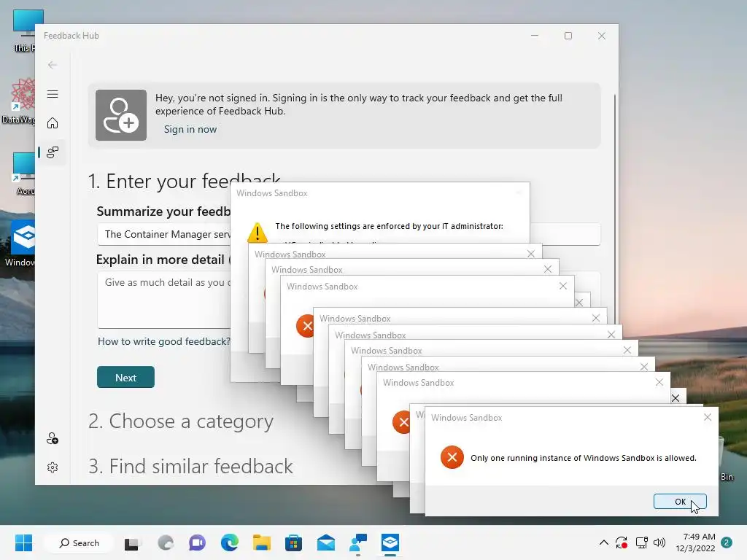
Task: Click the add-user avatar in sign-in banner
Action: [x=121, y=115]
